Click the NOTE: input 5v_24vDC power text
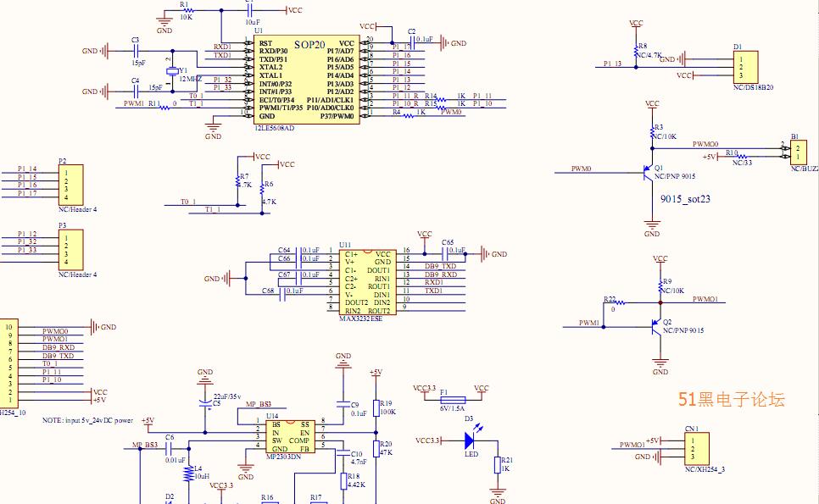 click(88, 420)
